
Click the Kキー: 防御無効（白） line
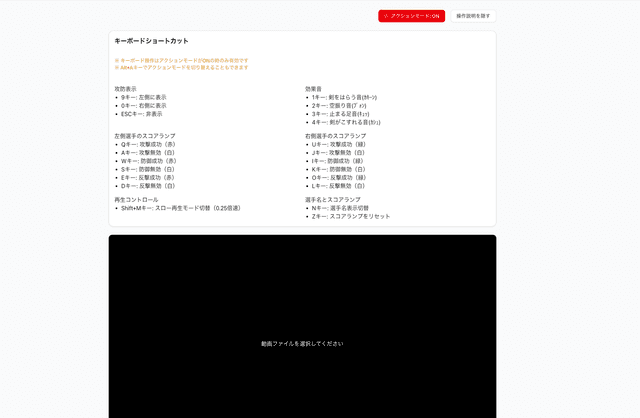pos(339,169)
